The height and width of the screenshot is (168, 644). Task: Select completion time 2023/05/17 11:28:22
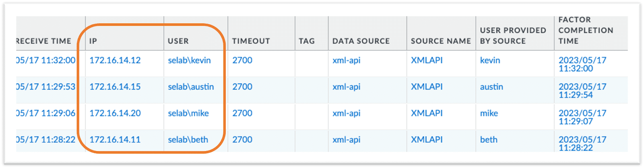pos(582,143)
